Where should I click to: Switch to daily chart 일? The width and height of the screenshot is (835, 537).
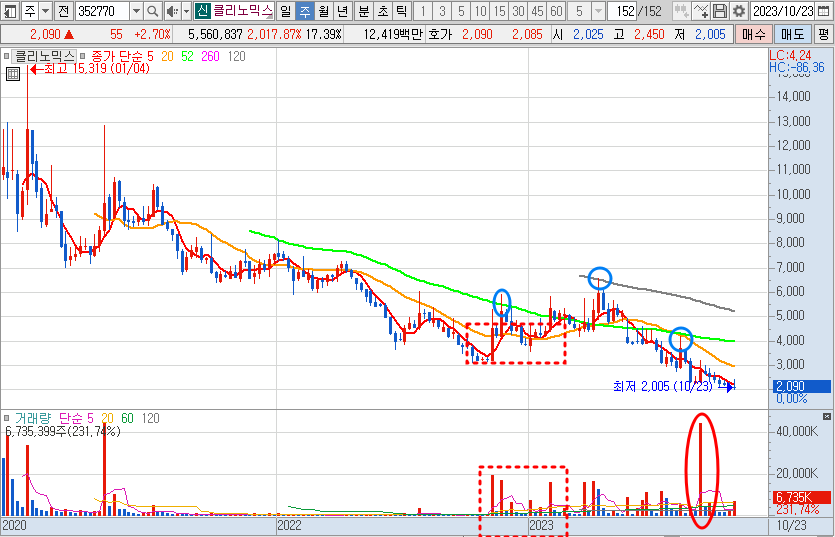coord(286,11)
